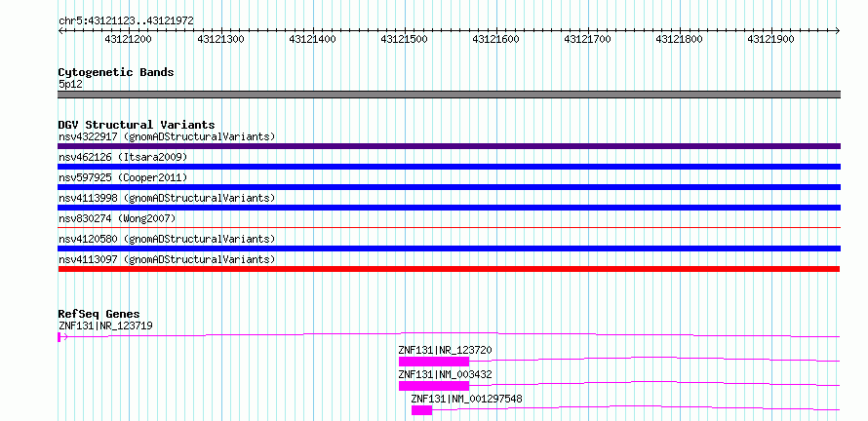Viewport: 868px width, 421px height.
Task: Open variant label nsv4113998
Action: pyautogui.click(x=167, y=198)
